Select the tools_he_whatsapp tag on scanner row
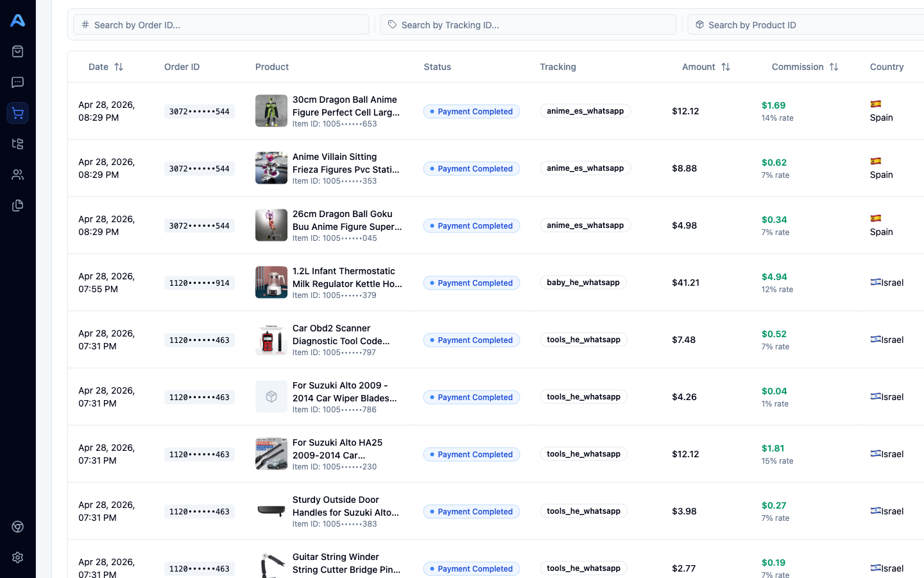924x578 pixels. click(583, 339)
